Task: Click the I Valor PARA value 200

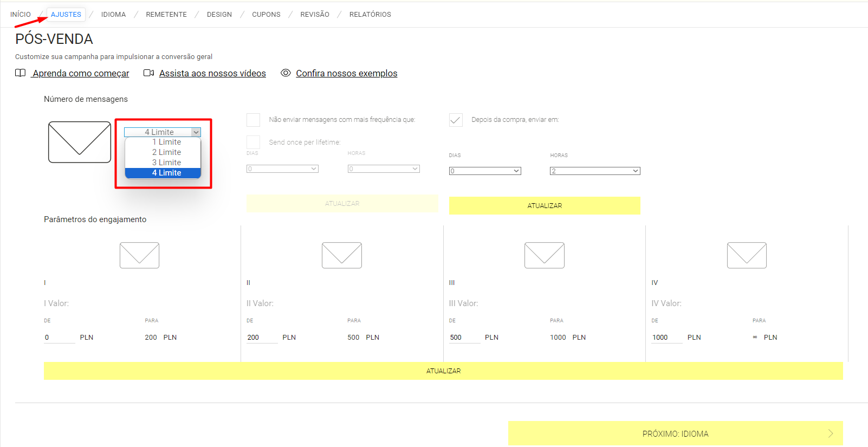Action: (x=151, y=338)
